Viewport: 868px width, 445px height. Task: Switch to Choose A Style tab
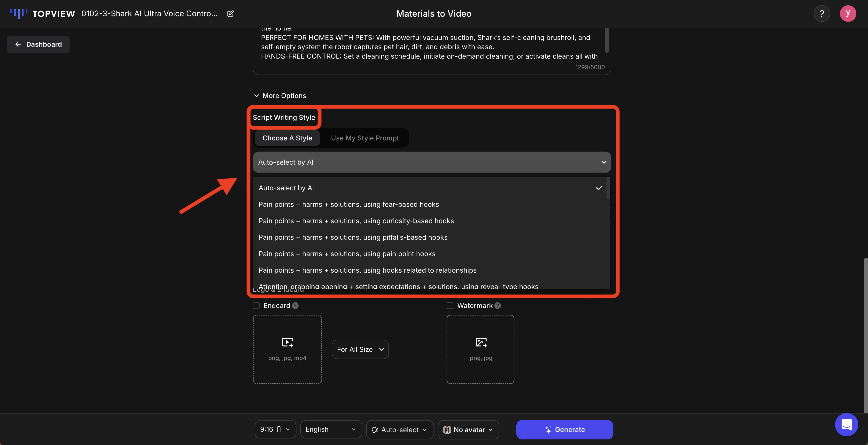coord(287,138)
